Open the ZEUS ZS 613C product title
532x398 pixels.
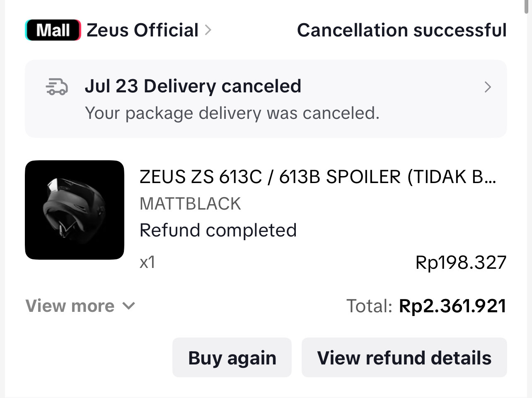(x=317, y=177)
